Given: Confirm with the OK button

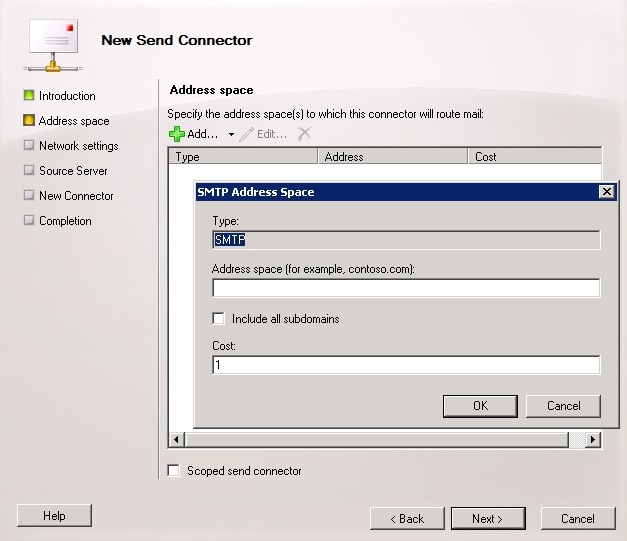Looking at the screenshot, I should click(480, 406).
